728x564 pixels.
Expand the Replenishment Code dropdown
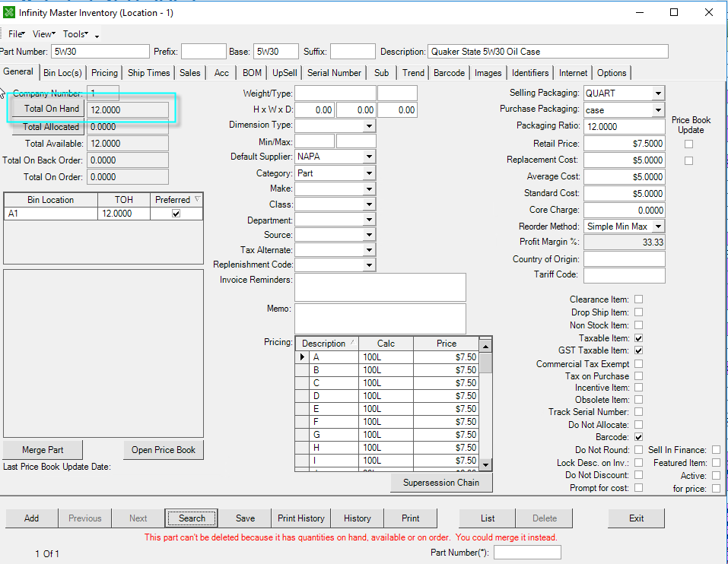[x=369, y=265]
